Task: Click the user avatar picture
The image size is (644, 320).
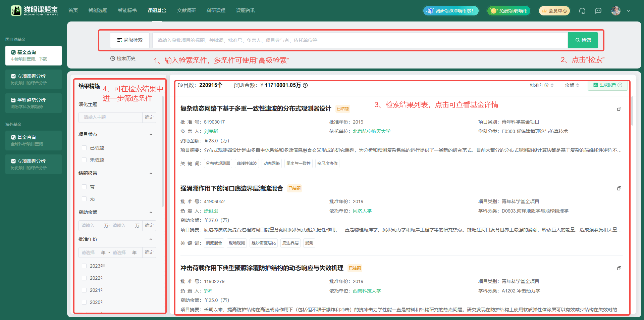Action: point(616,11)
